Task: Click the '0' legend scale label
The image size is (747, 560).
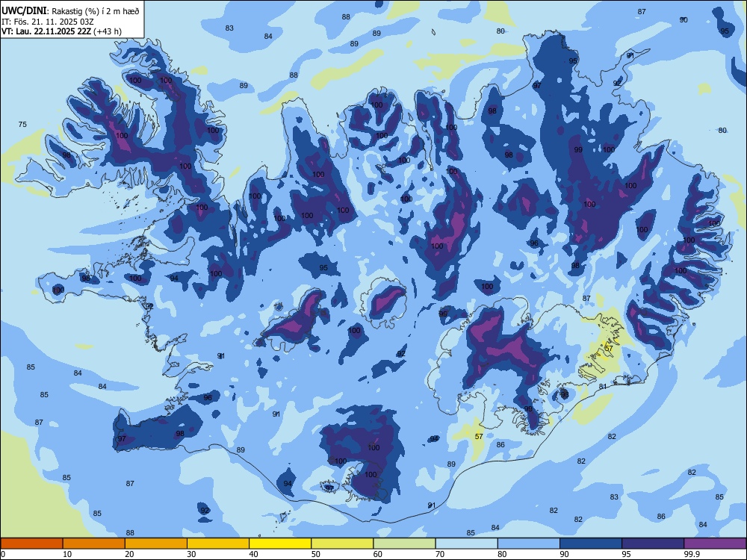Action: pos(3,554)
